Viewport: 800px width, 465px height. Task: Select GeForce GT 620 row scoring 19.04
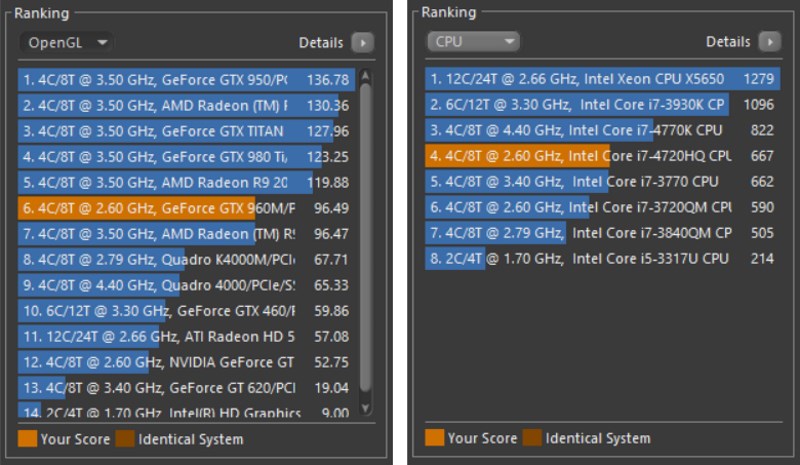[x=187, y=387]
